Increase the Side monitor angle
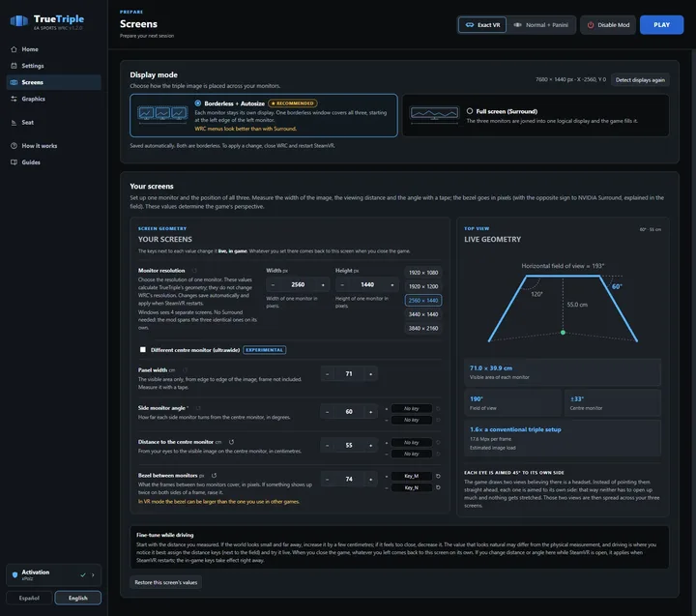 coord(370,412)
